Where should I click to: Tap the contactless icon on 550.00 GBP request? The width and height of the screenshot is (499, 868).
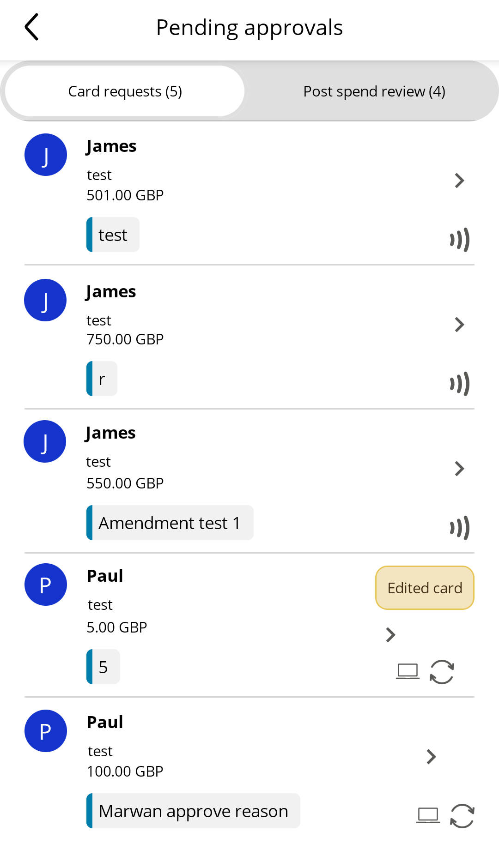[x=460, y=528]
